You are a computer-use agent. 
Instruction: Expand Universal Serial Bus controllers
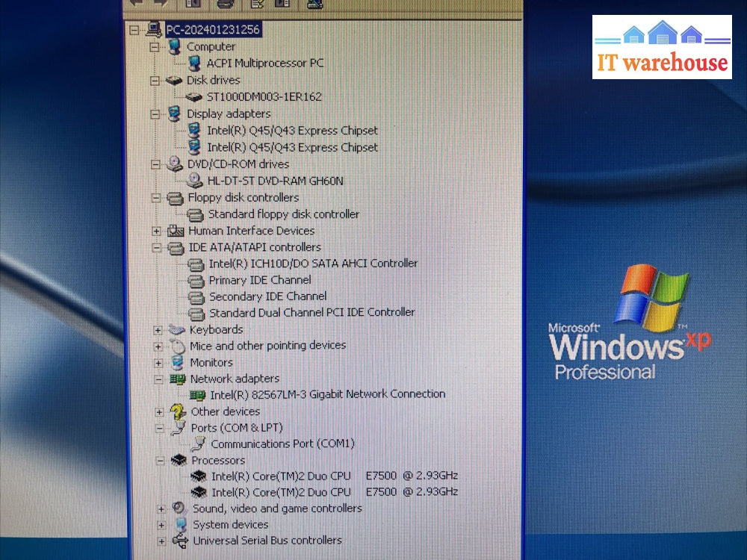[161, 541]
